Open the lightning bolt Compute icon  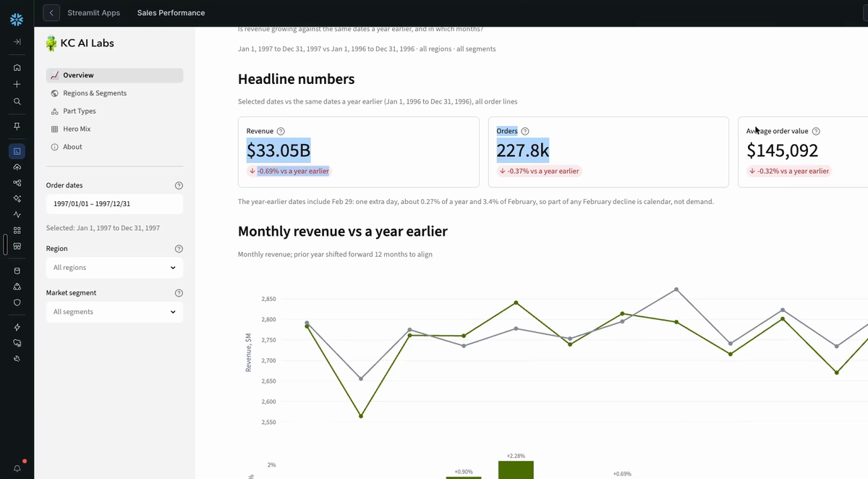coord(17,327)
